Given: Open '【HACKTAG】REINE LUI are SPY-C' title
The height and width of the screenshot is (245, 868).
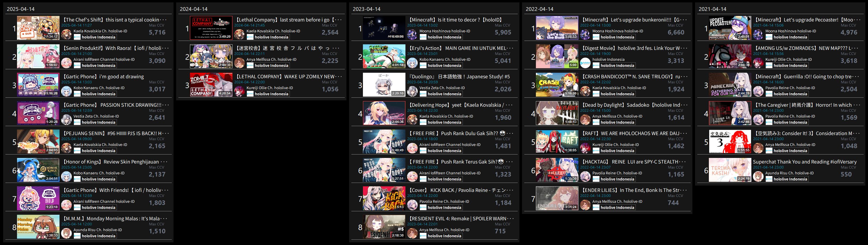Looking at the screenshot, I should [x=633, y=162].
